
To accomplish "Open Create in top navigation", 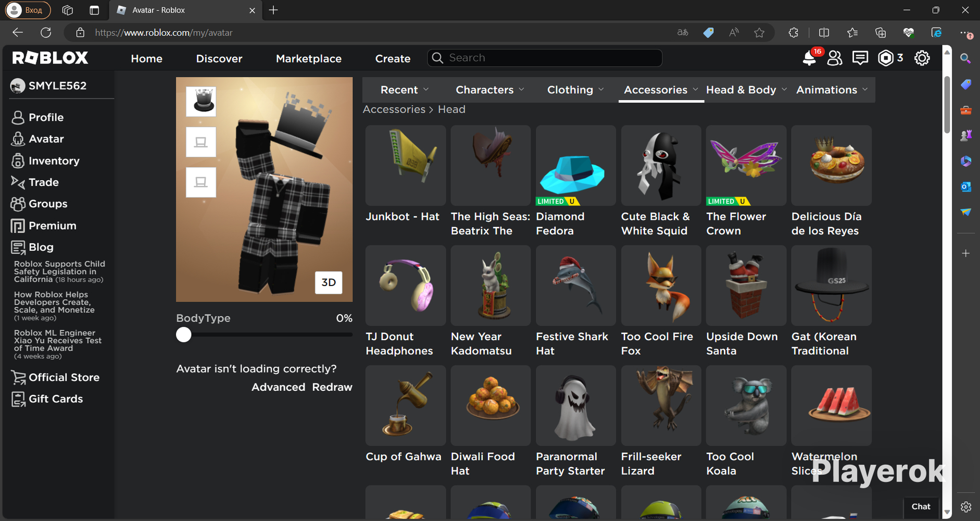I will (x=393, y=58).
